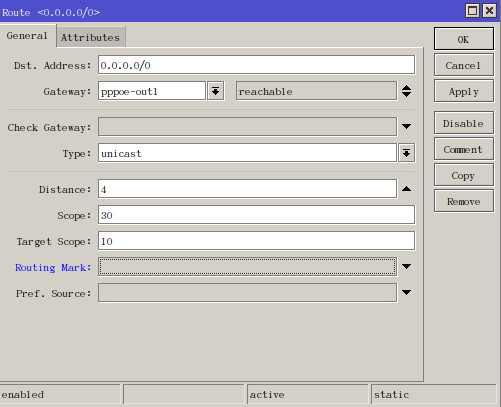The width and height of the screenshot is (501, 407).
Task: Add a Comment to the route
Action: pos(464,149)
